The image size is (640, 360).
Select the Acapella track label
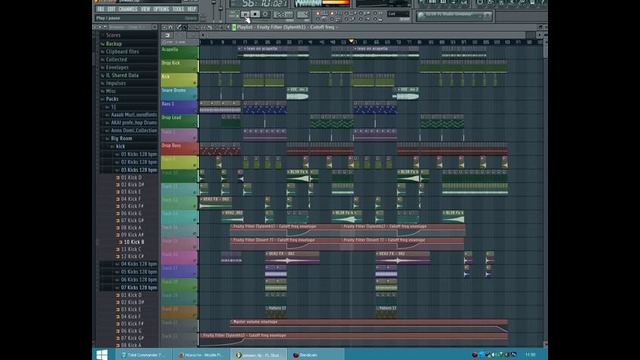170,49
